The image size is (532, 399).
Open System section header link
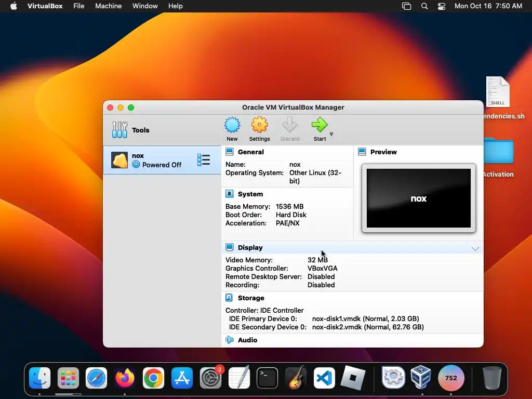(x=250, y=194)
